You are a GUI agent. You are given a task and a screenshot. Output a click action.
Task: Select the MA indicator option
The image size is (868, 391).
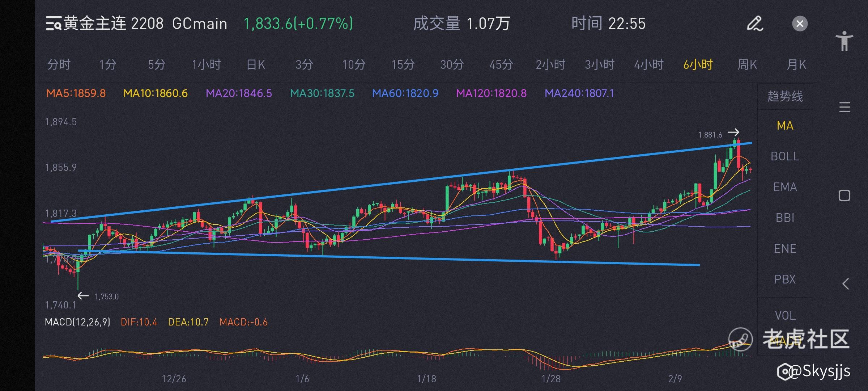point(785,126)
